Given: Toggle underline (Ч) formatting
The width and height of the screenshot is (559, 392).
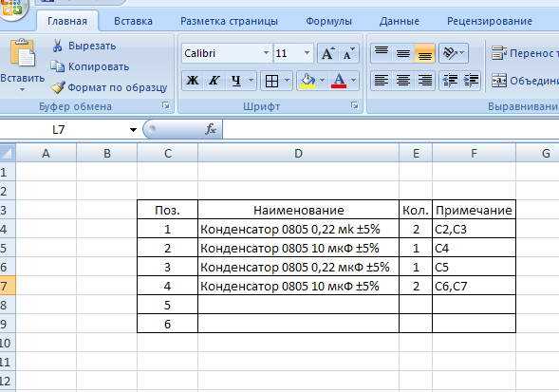Looking at the screenshot, I should 235,81.
